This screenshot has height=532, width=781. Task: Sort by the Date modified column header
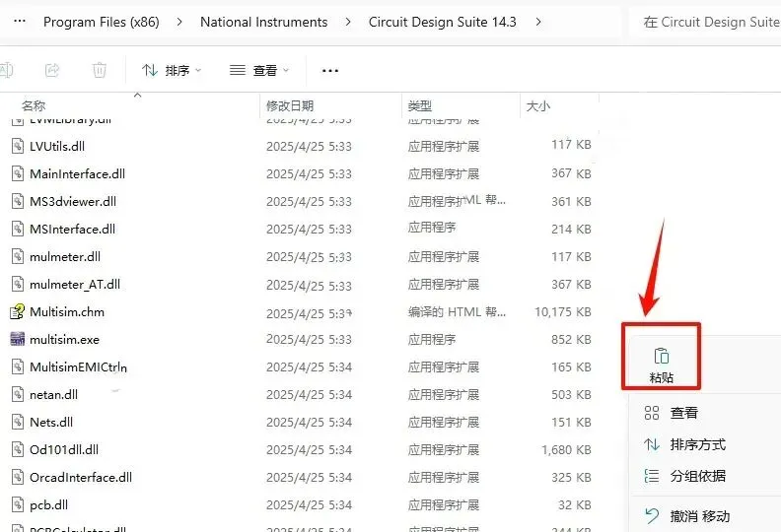coord(290,105)
